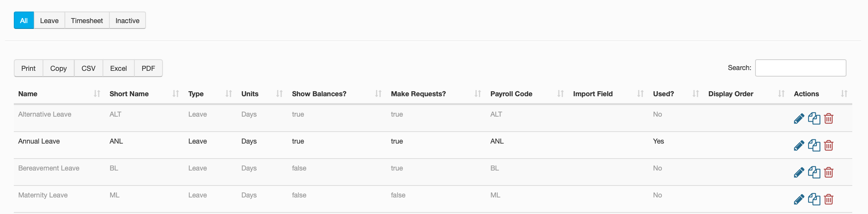
Task: Delete the Bereavement Leave entry
Action: pyautogui.click(x=829, y=172)
